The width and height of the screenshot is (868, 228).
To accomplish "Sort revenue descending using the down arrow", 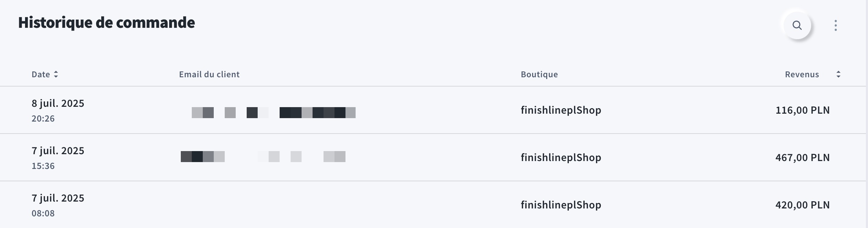I will [x=838, y=76].
